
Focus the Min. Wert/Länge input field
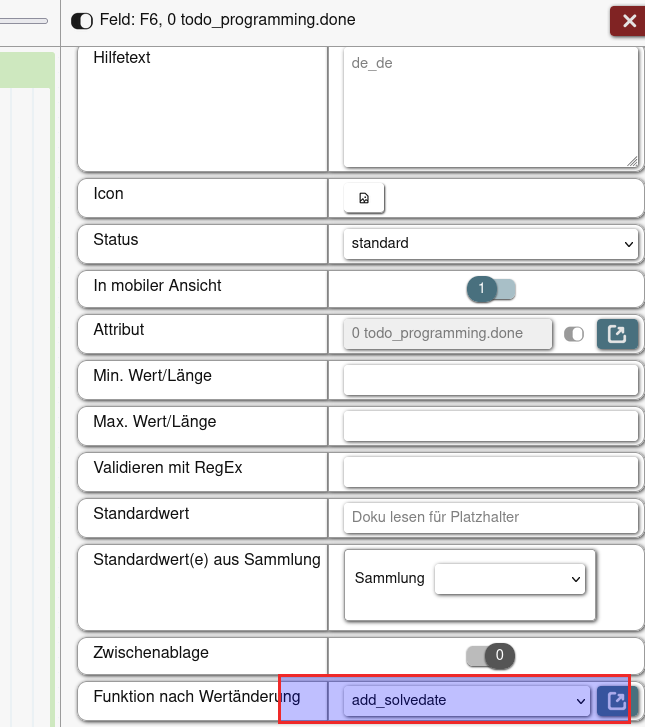point(490,380)
